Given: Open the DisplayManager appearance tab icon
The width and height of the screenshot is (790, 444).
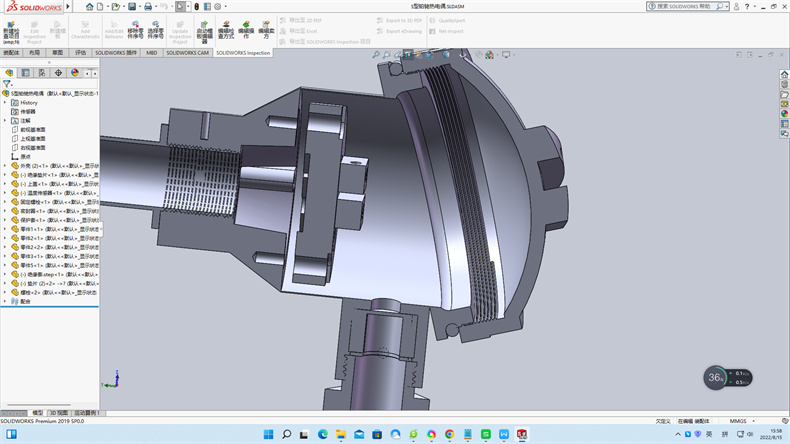Looking at the screenshot, I should 76,73.
